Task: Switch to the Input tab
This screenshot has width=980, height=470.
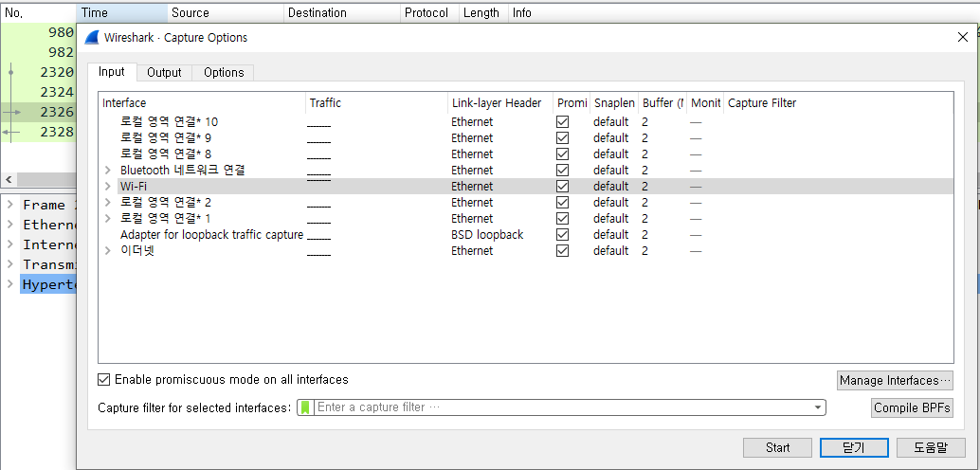Action: tap(112, 72)
